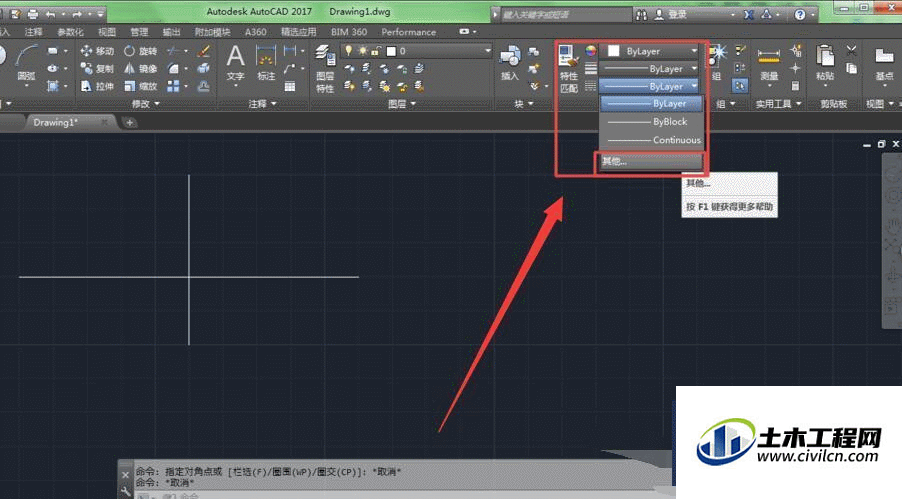This screenshot has height=499, width=902.
Task: Expand the Utilities (实用工具) panel
Action: click(x=778, y=104)
